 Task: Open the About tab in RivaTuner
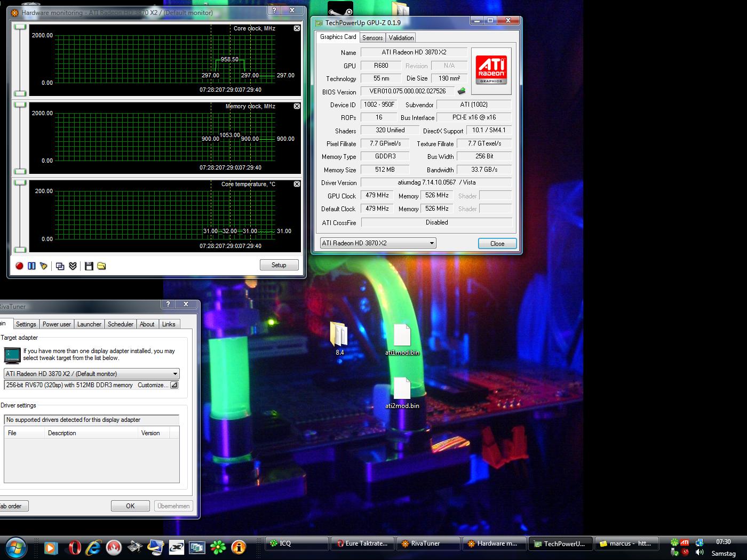[147, 324]
